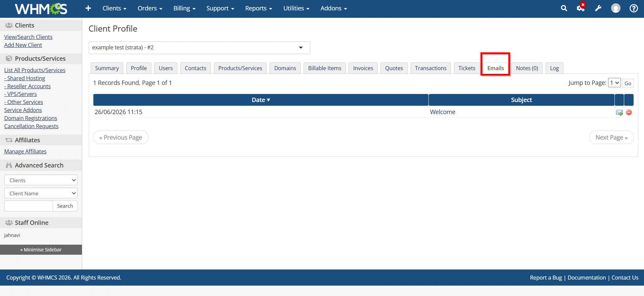Image resolution: width=644 pixels, height=296 pixels.
Task: Click the Welcome email subject
Action: click(x=443, y=112)
